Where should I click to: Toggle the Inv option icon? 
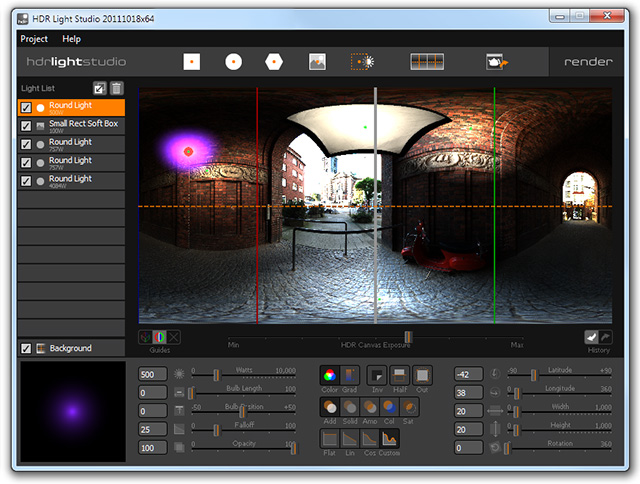[376, 375]
